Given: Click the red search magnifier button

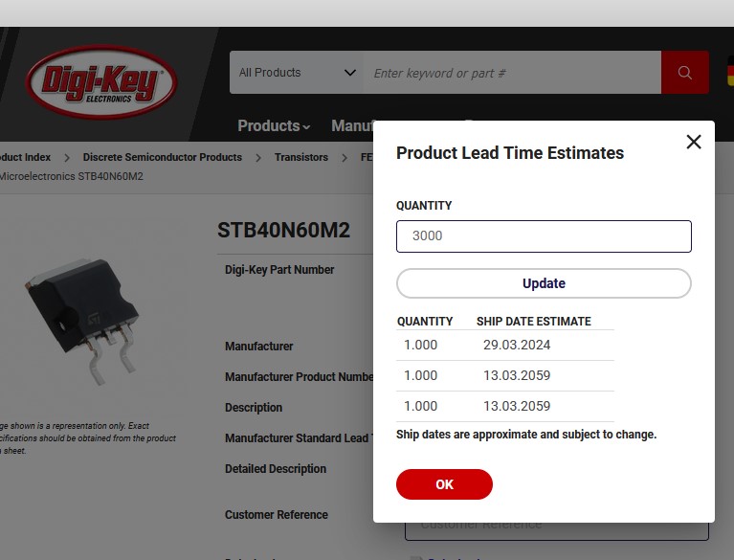Looking at the screenshot, I should pyautogui.click(x=685, y=73).
